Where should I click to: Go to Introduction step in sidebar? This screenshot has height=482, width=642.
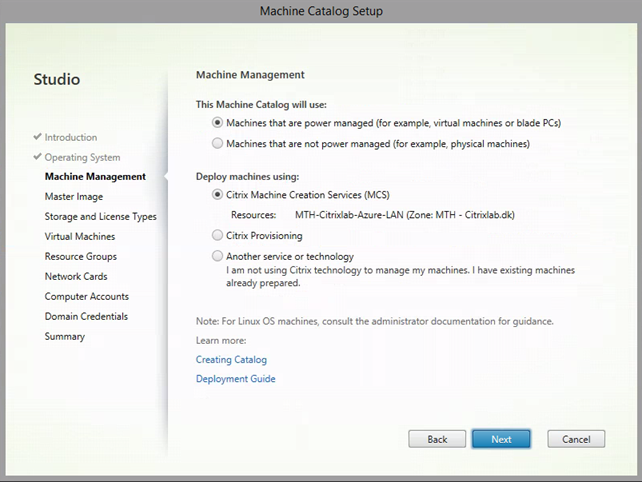pyautogui.click(x=71, y=137)
